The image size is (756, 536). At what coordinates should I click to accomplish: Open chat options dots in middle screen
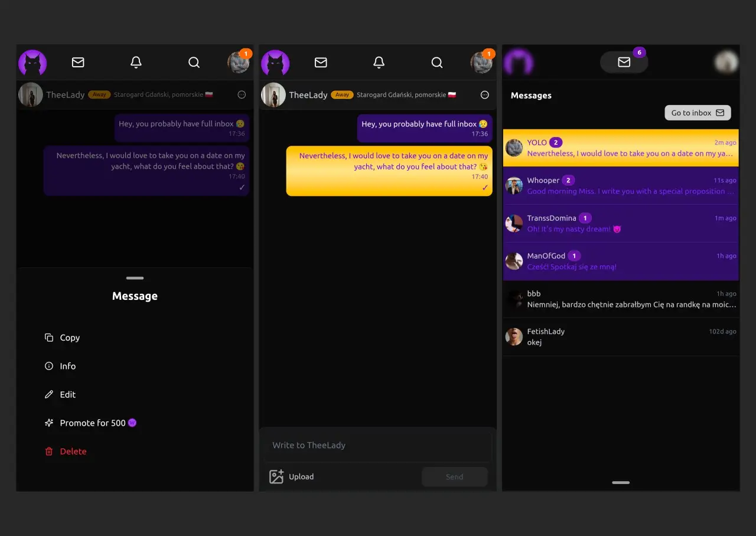[485, 94]
